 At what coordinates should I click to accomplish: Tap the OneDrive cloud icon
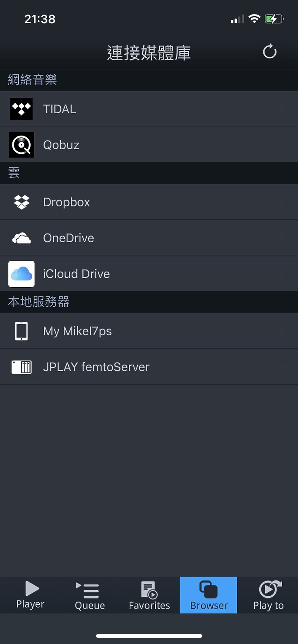22,238
